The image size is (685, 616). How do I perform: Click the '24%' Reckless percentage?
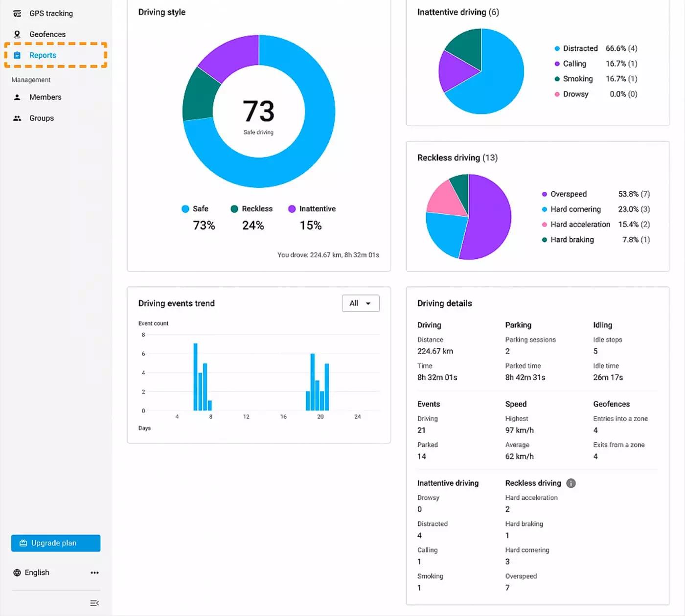tap(253, 226)
